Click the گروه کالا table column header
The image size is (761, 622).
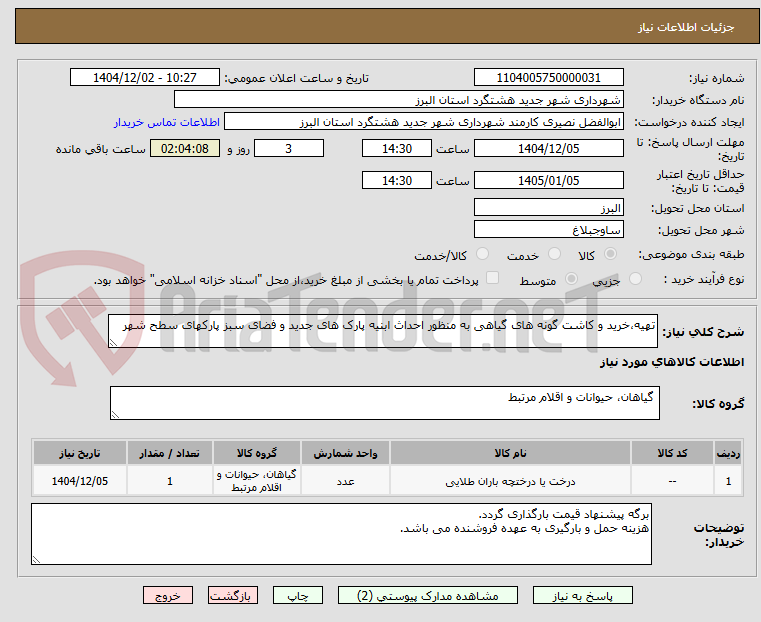pos(257,453)
